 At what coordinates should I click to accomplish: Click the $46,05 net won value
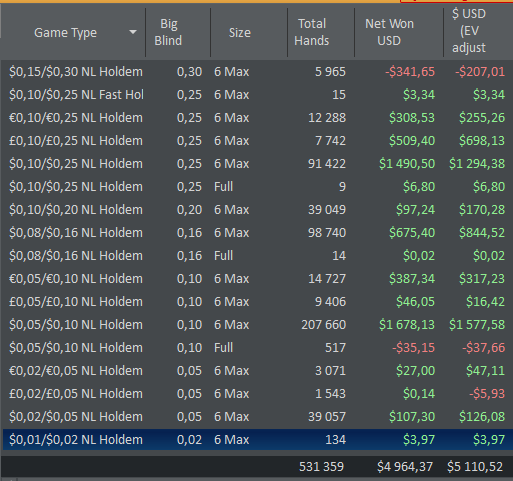point(415,302)
